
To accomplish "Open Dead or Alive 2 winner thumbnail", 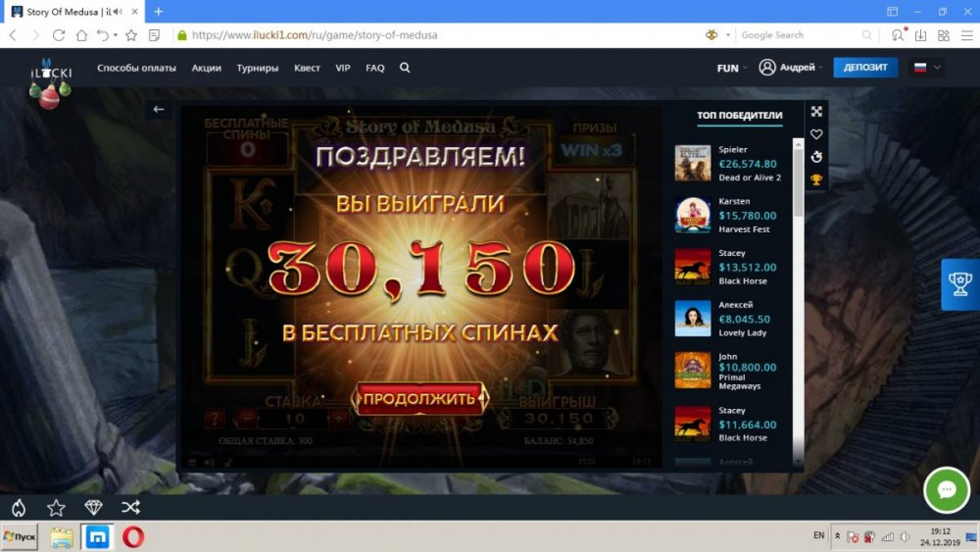I will point(693,163).
